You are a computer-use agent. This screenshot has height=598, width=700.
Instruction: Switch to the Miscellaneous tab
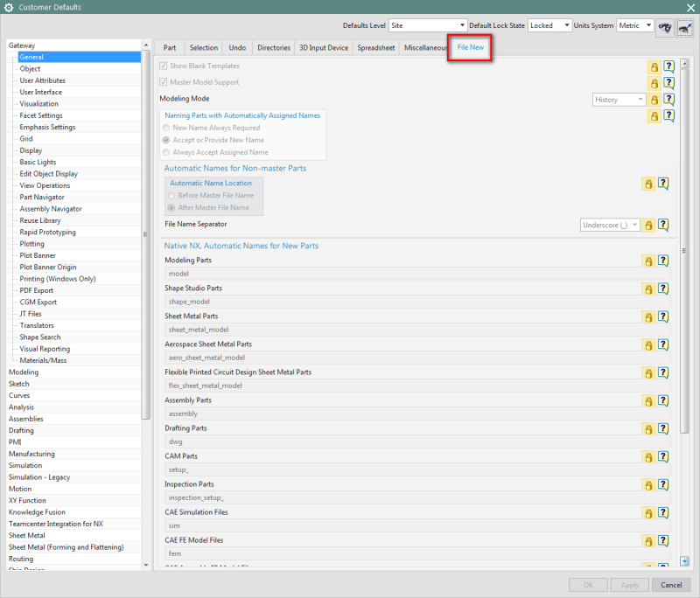point(425,48)
